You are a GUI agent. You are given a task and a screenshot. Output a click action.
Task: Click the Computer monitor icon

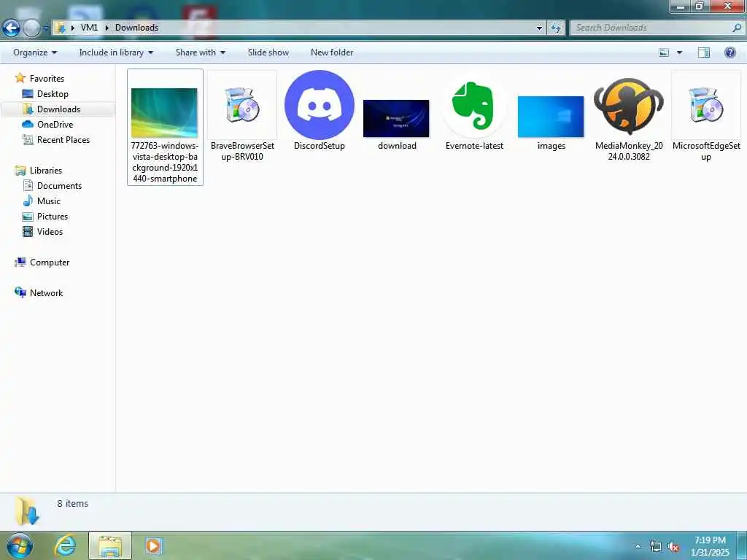pyautogui.click(x=20, y=262)
